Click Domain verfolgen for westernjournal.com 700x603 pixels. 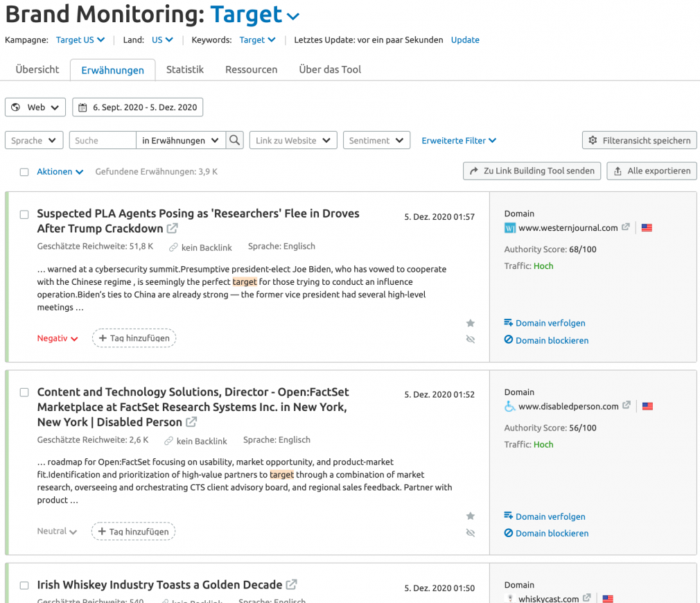(x=545, y=323)
